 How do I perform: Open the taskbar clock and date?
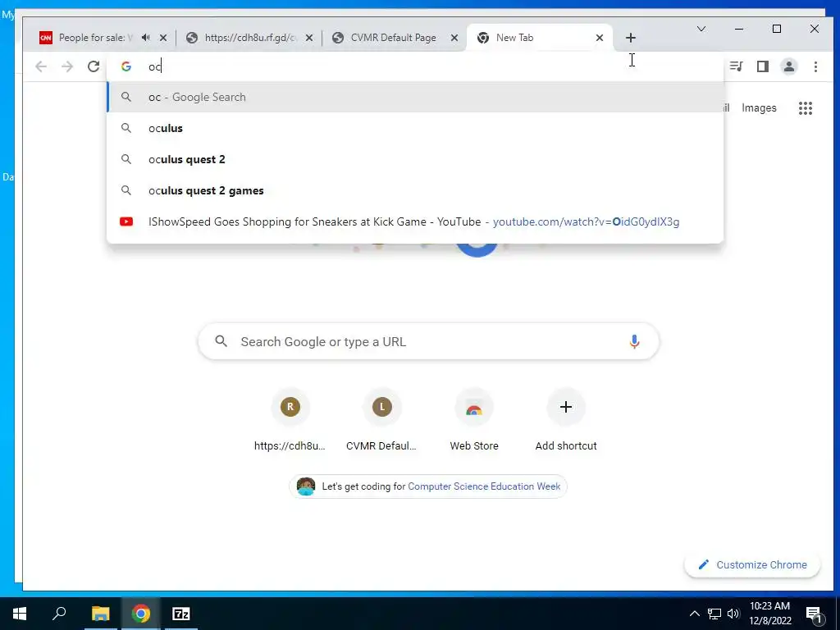(x=769, y=614)
